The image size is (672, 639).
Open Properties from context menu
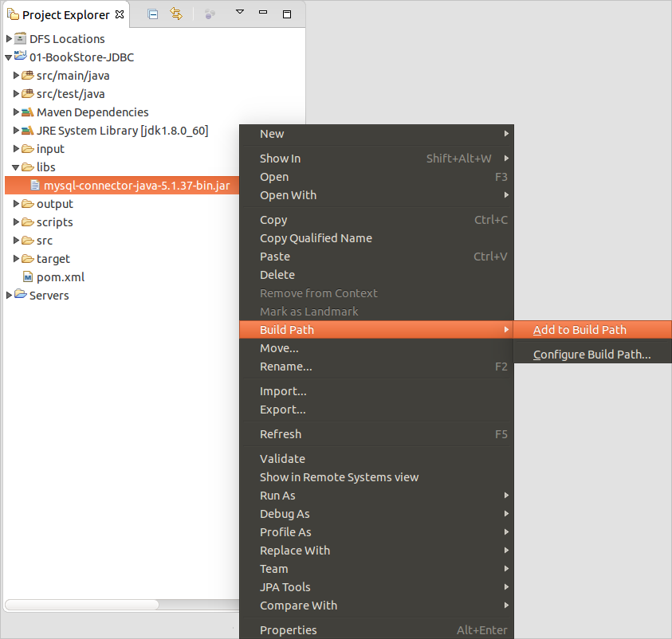coord(377,630)
